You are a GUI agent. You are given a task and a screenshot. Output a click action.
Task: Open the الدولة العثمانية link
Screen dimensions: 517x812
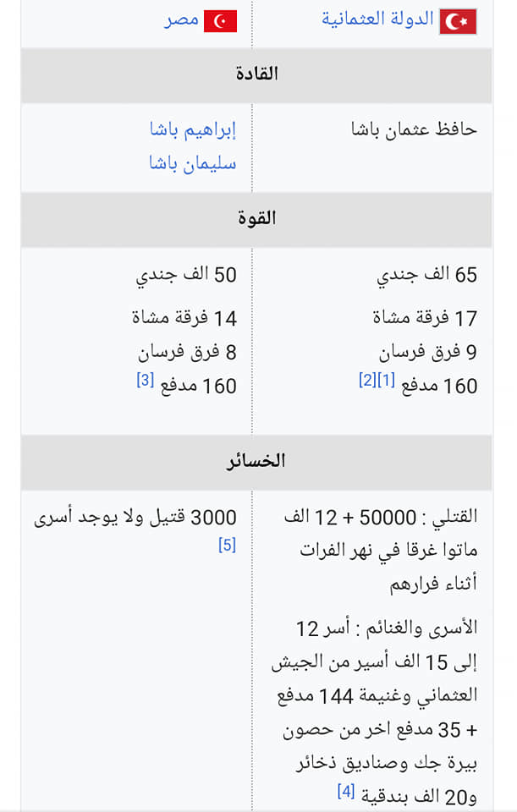coord(377,19)
